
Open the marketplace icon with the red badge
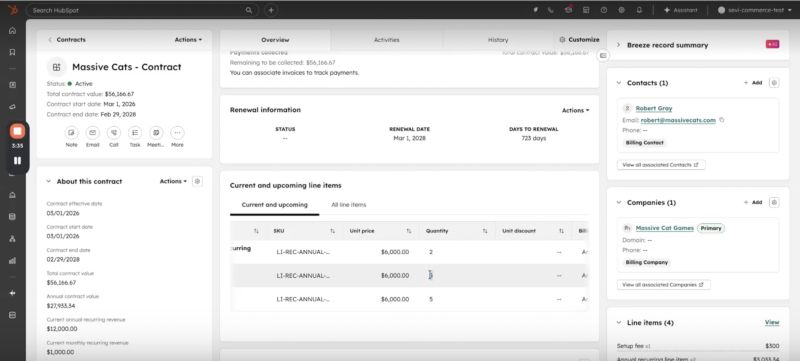click(x=568, y=10)
